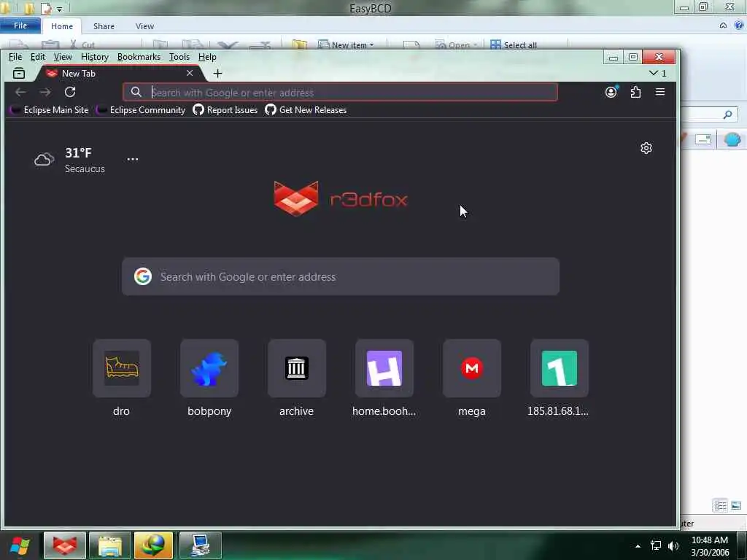Open the dro shortcut tile
This screenshot has height=560, width=747.
coord(122,368)
